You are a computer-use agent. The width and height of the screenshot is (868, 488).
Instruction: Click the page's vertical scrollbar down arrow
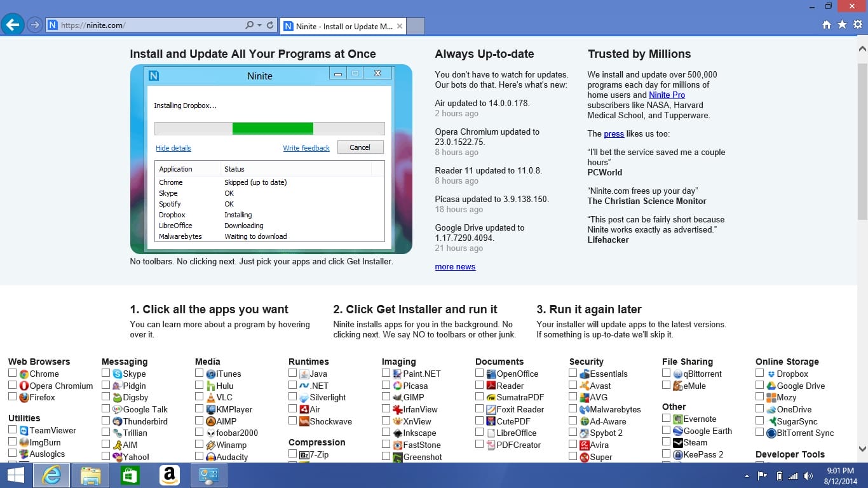tap(862, 447)
